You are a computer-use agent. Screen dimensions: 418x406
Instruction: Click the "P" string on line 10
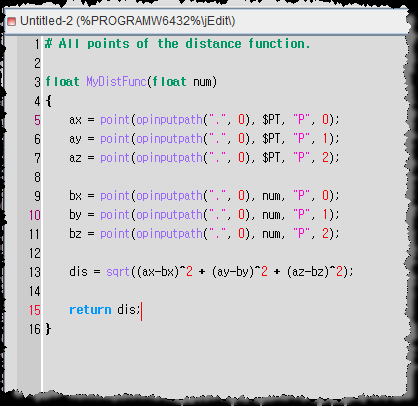point(301,214)
